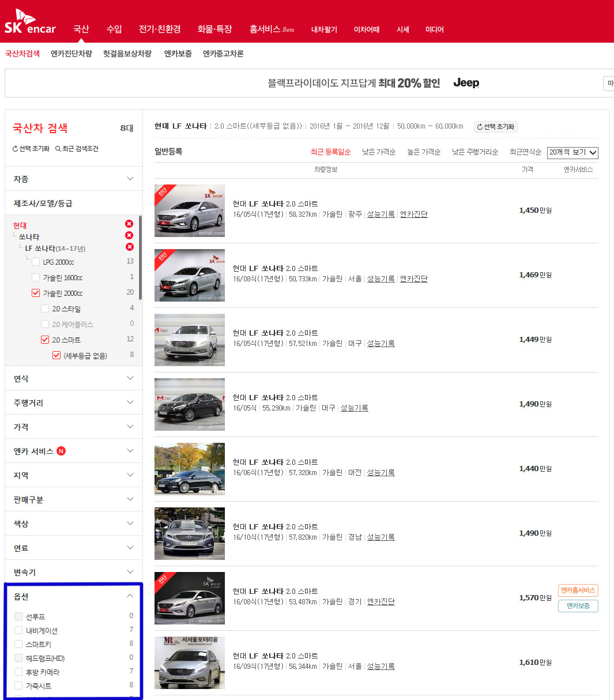
Task: Open the 시세 menu
Action: [x=403, y=29]
